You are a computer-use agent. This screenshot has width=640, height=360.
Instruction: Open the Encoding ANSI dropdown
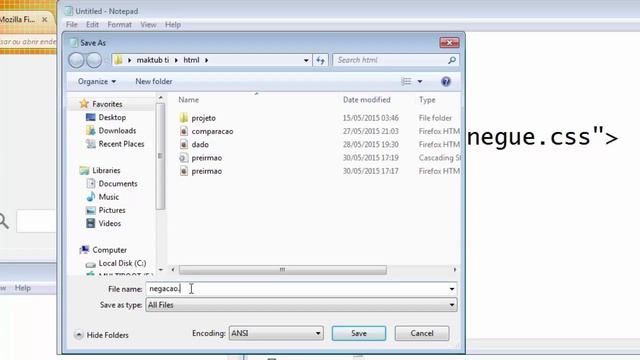276,333
